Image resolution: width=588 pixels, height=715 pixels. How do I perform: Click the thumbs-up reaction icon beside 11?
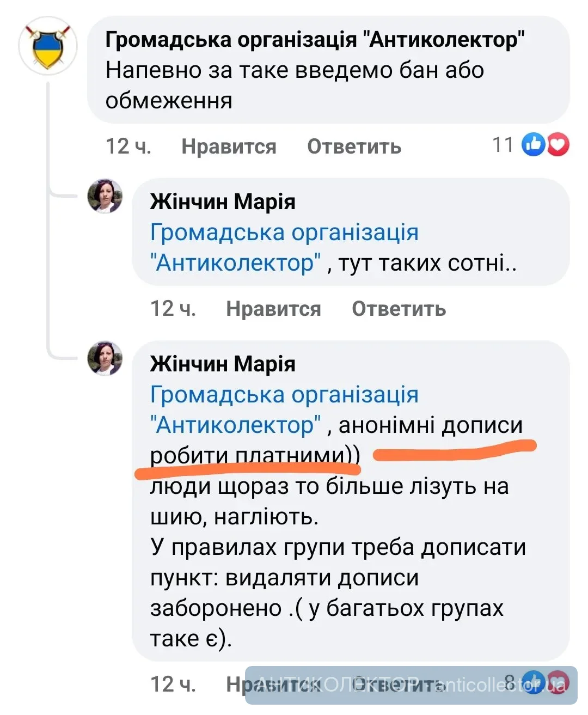(534, 145)
